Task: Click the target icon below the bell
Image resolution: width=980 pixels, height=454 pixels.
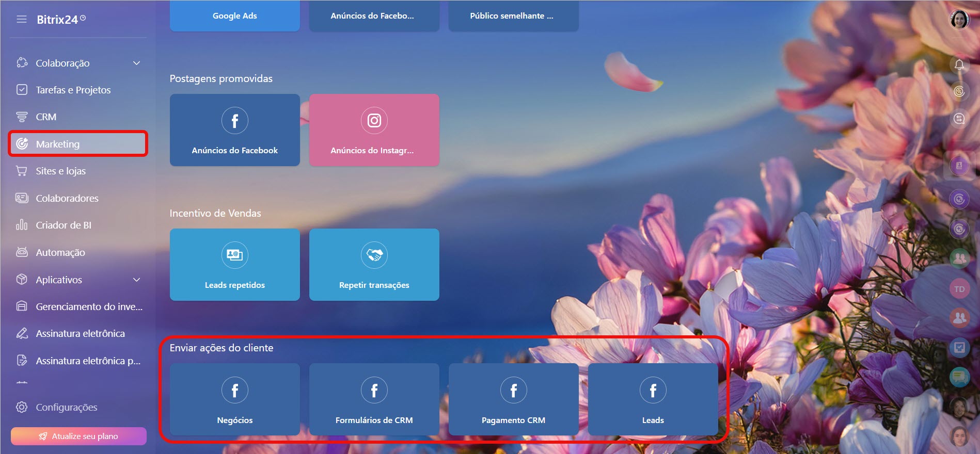Action: pyautogui.click(x=959, y=91)
